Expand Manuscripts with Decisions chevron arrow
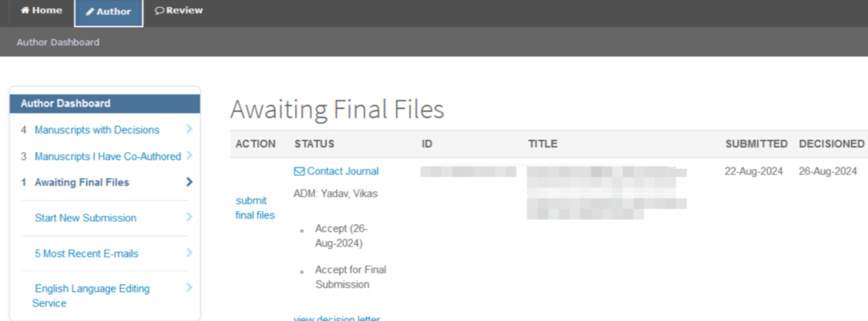The width and height of the screenshot is (868, 321). click(x=190, y=128)
